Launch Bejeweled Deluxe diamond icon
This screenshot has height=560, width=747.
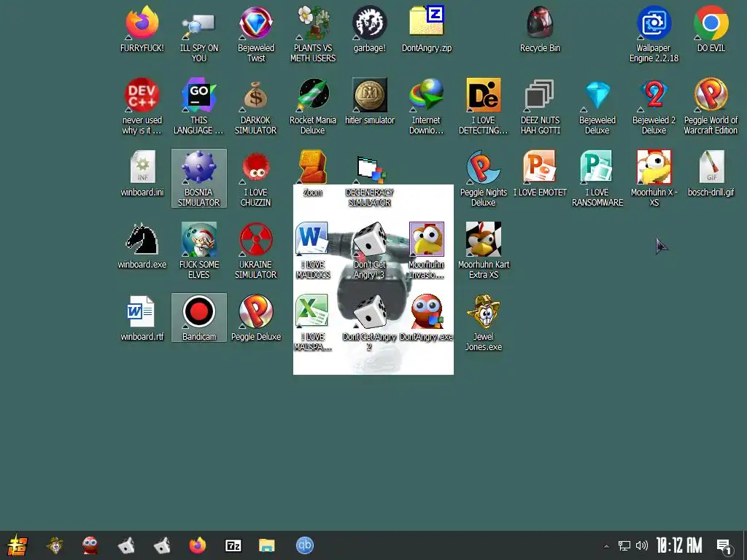pos(597,106)
